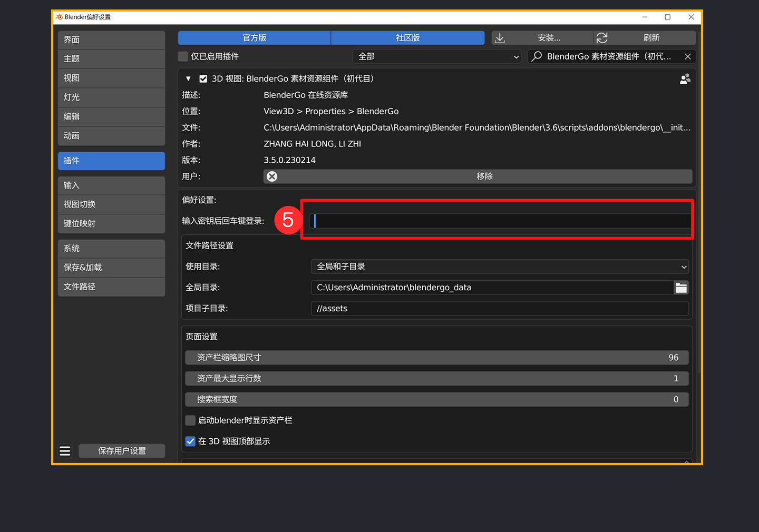Click the 搜索框宽度 value slider
Viewport: 759px width, 532px height.
(x=437, y=399)
